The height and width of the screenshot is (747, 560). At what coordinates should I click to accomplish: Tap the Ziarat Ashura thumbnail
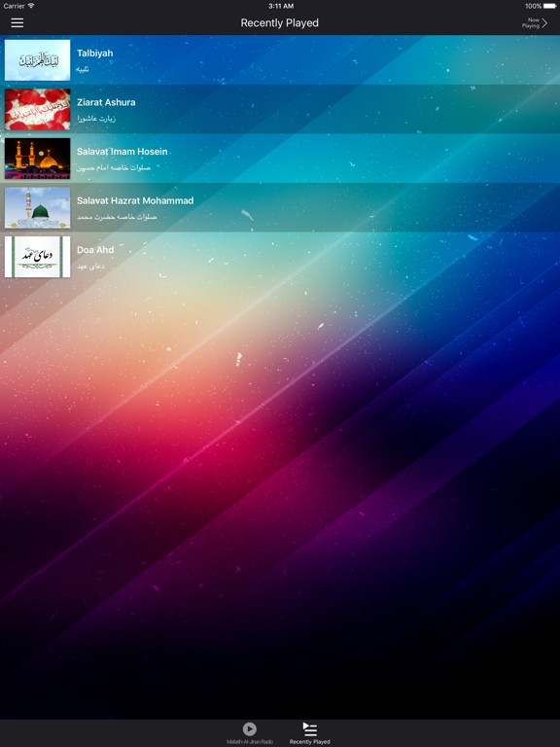click(38, 109)
